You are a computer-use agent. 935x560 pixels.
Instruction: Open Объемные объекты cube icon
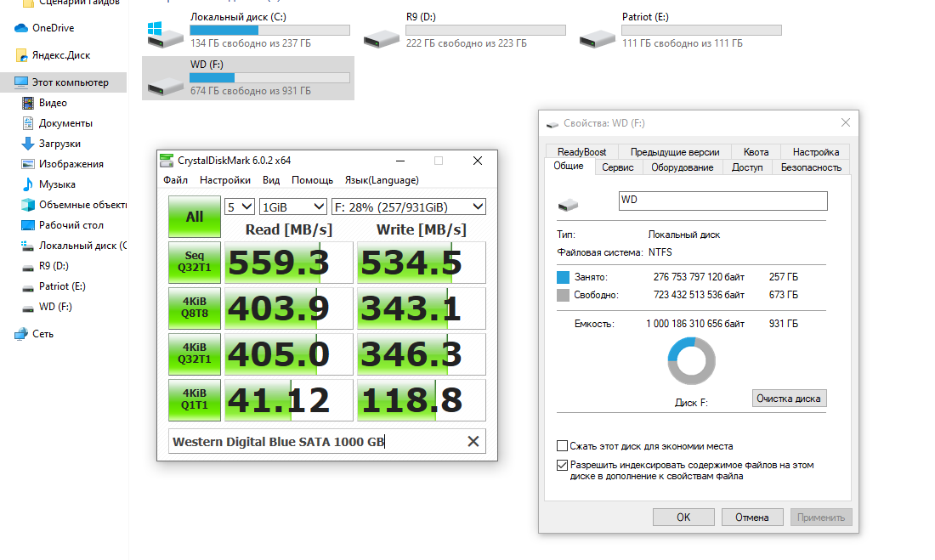(27, 205)
